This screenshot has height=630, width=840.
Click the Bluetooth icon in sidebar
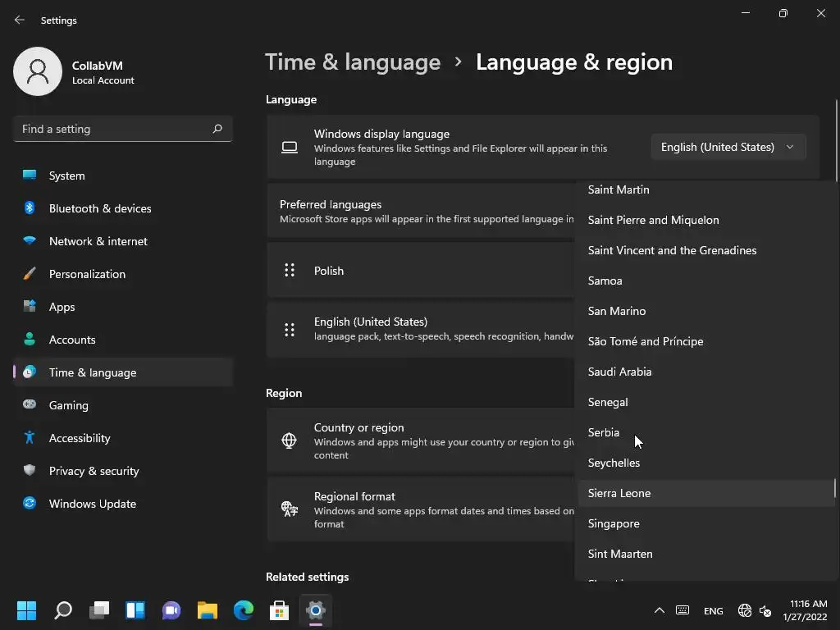click(30, 208)
